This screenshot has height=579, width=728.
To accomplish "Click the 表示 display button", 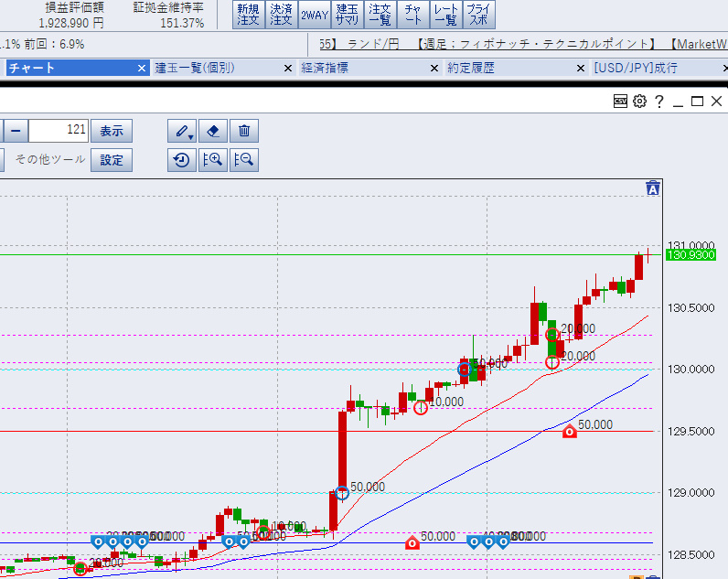I will pos(112,131).
